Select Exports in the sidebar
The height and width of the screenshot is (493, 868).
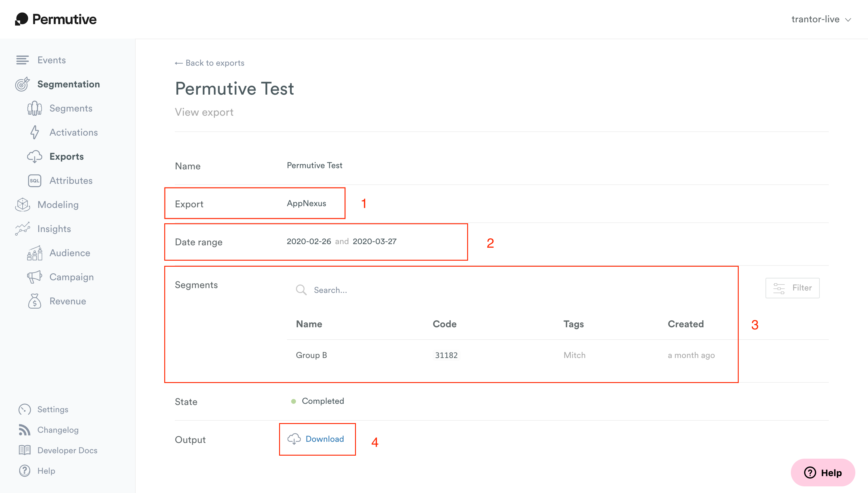coord(66,156)
